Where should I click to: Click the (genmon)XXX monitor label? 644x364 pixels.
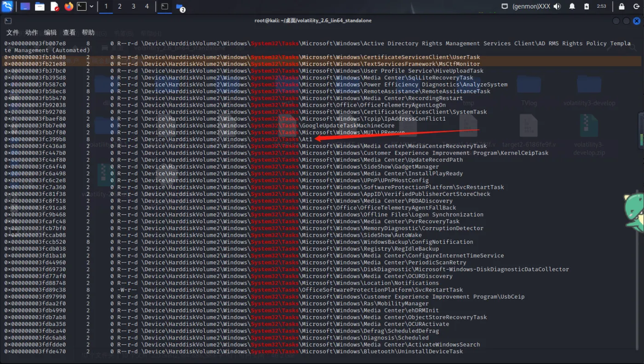coord(531,6)
